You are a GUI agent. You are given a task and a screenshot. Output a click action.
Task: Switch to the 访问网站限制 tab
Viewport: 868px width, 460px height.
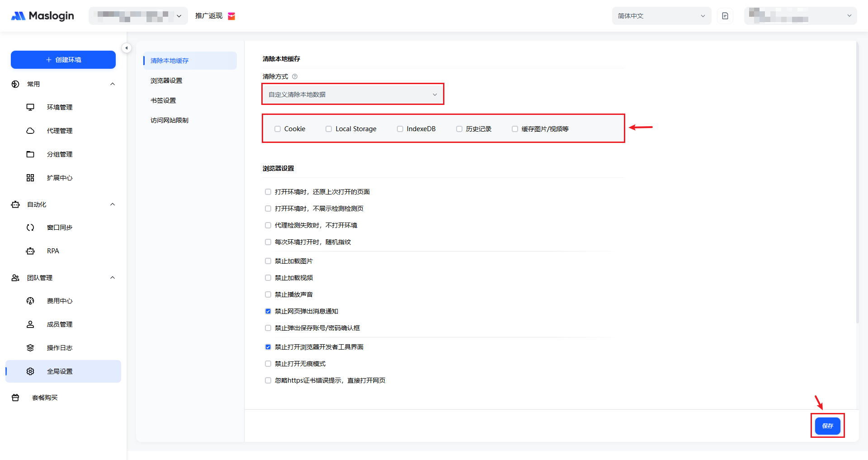(170, 120)
